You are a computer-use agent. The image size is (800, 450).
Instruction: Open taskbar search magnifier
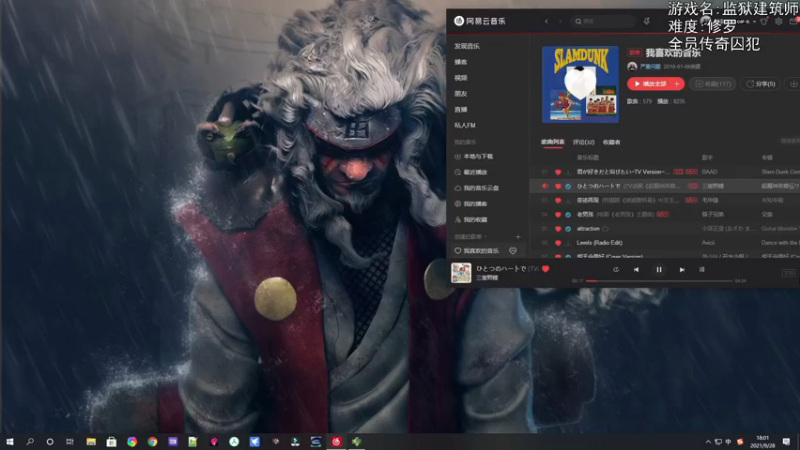tap(30, 441)
